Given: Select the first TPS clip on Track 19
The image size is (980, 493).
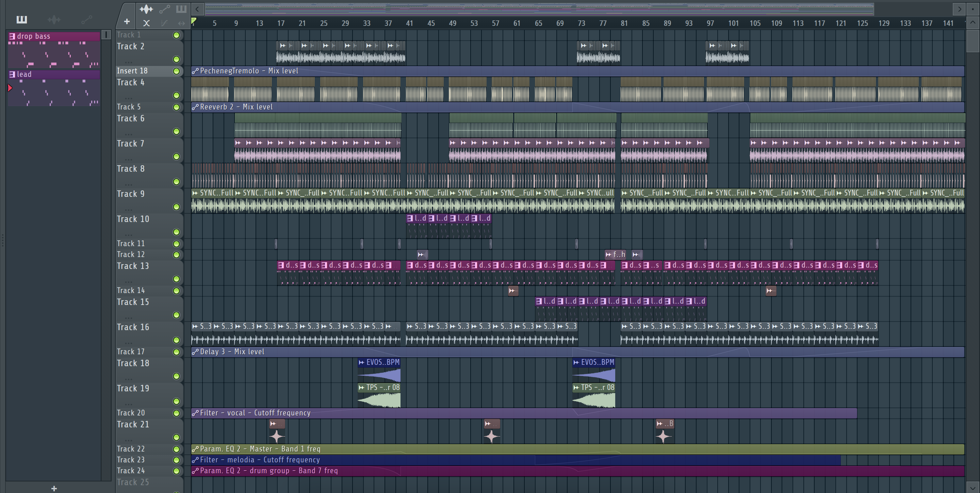Looking at the screenshot, I should point(379,395).
